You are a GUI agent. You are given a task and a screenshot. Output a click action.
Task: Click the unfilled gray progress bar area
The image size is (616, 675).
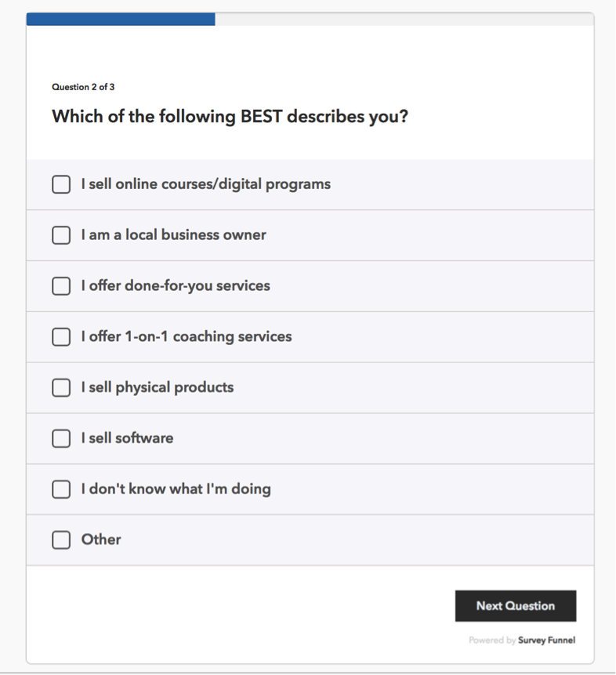404,19
